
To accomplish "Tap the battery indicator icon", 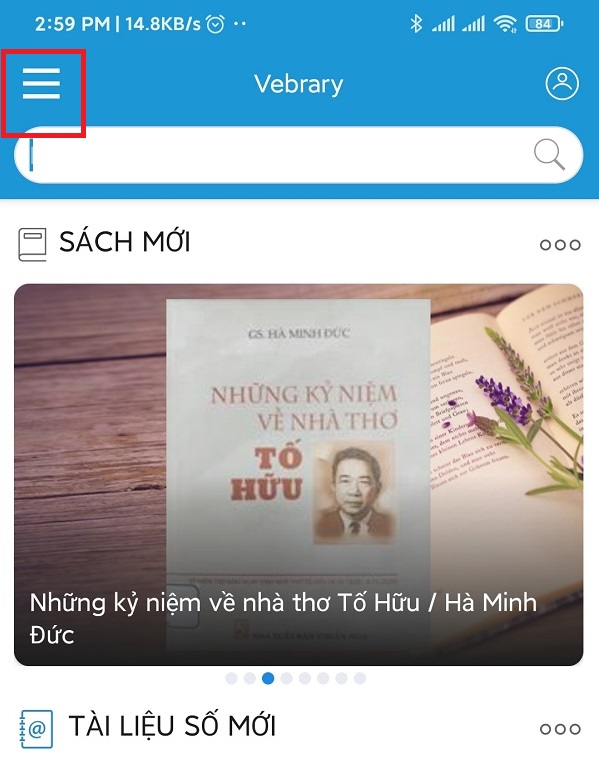I will click(545, 23).
